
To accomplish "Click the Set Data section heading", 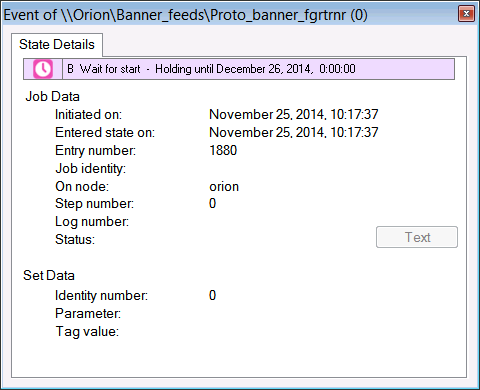I will (49, 275).
